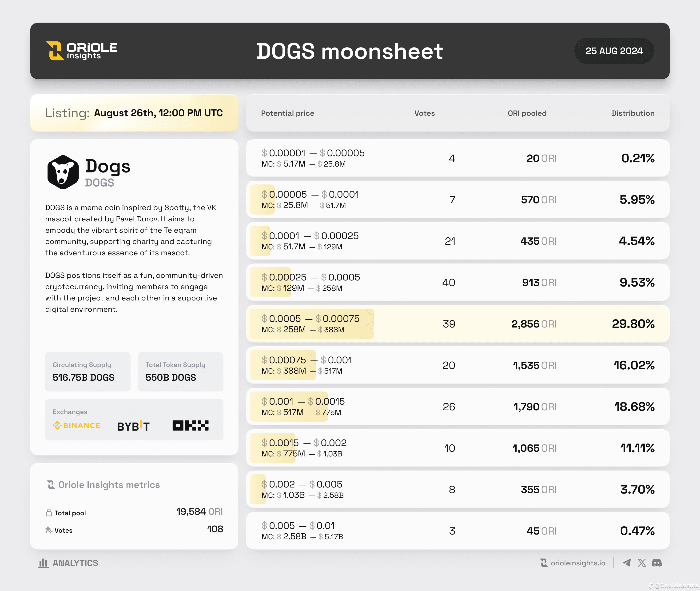Click the 516.75B DOGS supply value
Screen dimensions: 700x591
(x=84, y=378)
